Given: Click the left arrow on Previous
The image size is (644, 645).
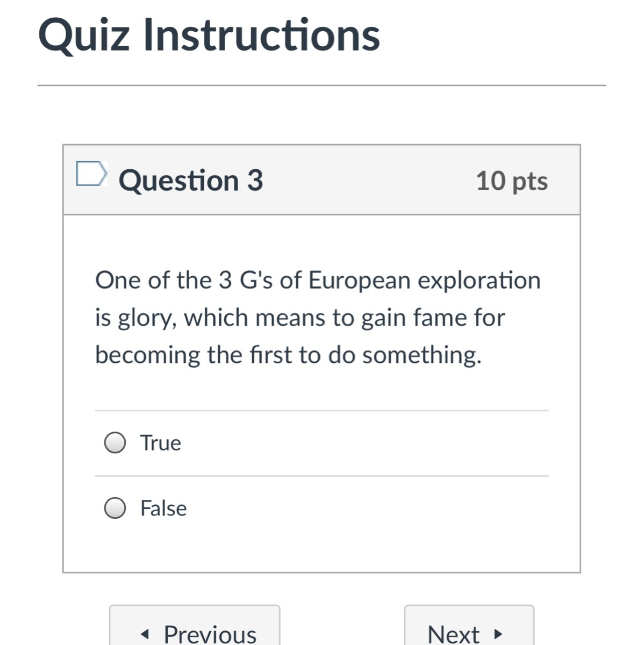Looking at the screenshot, I should pyautogui.click(x=144, y=634).
